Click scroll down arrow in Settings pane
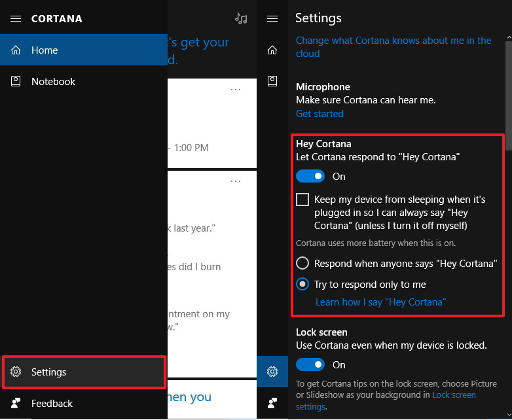Screen dimensions: 512x420 509,415
